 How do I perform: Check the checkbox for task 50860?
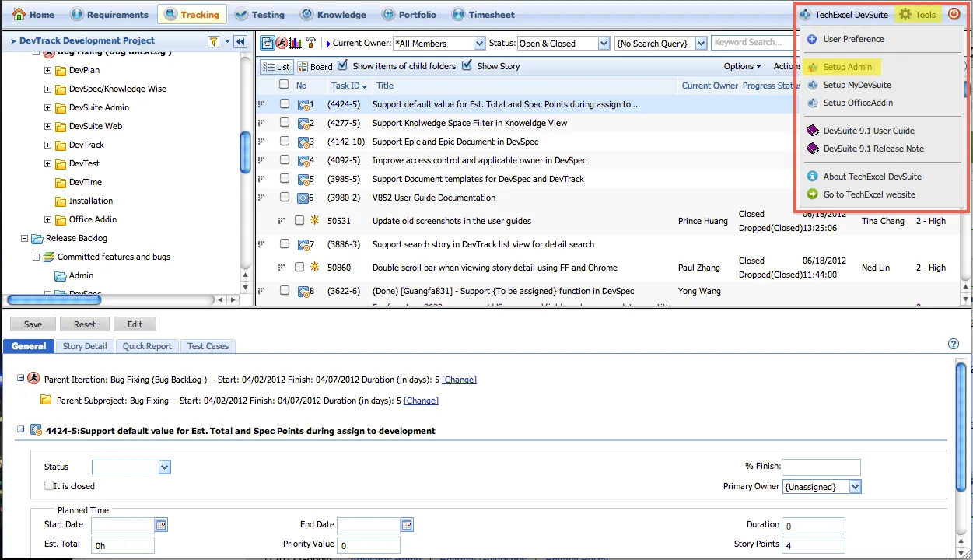coord(299,268)
